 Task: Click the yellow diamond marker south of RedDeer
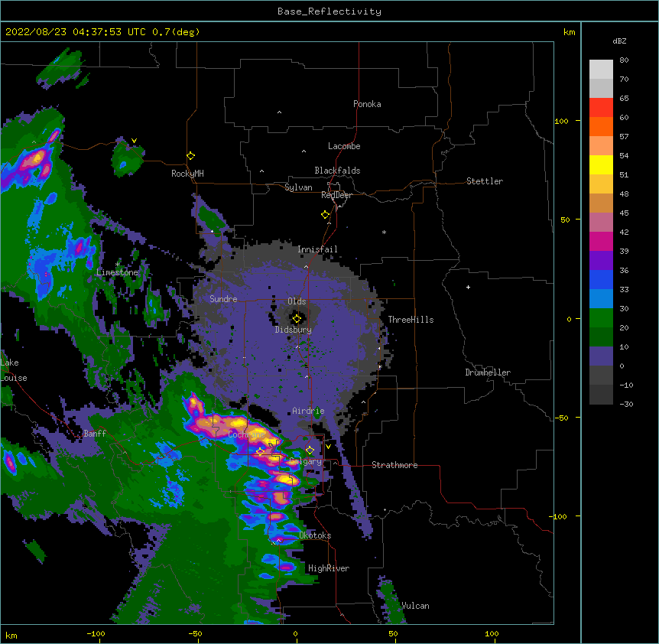[x=326, y=215]
